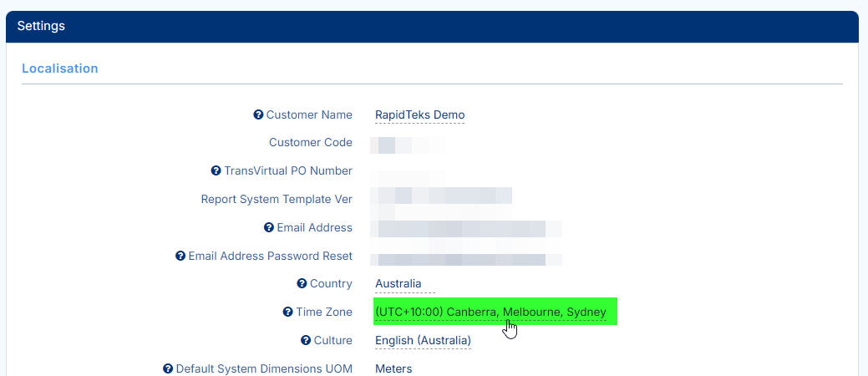Click the Localisation section heading

60,69
